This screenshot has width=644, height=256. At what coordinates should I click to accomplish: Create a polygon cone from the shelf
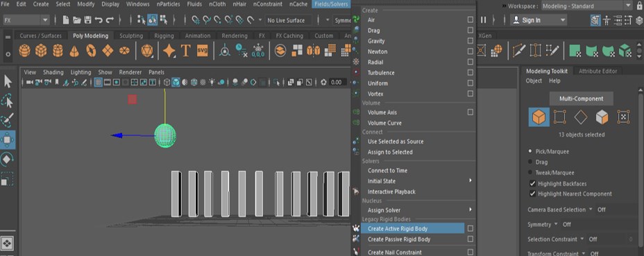[x=74, y=51]
